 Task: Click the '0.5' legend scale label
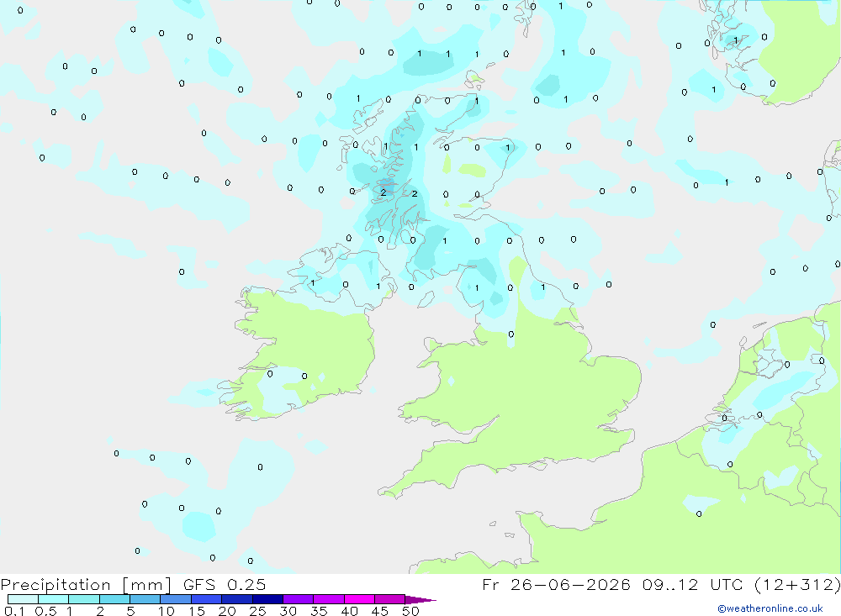click(45, 611)
